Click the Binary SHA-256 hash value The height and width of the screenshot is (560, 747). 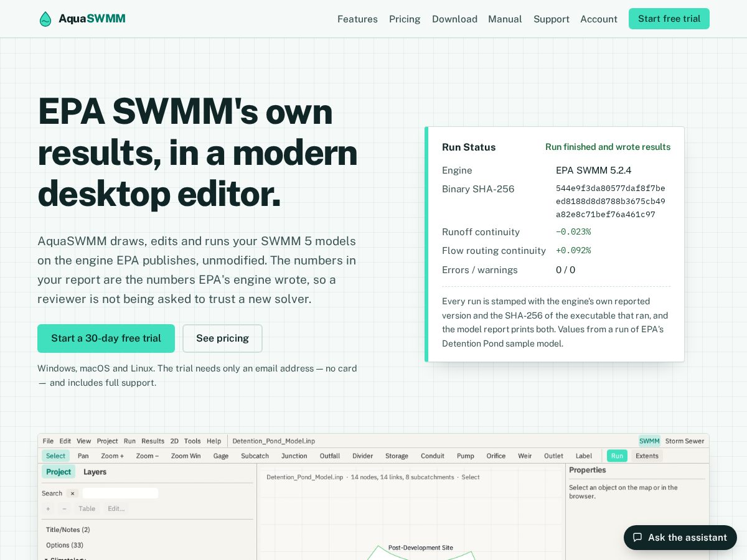coord(611,202)
